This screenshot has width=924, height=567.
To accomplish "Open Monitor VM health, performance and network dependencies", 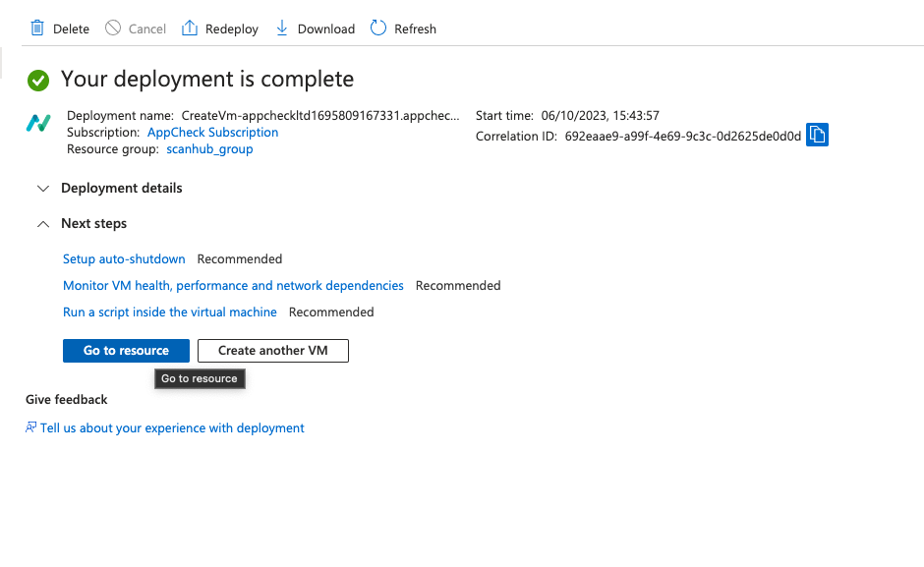I will coord(233,285).
